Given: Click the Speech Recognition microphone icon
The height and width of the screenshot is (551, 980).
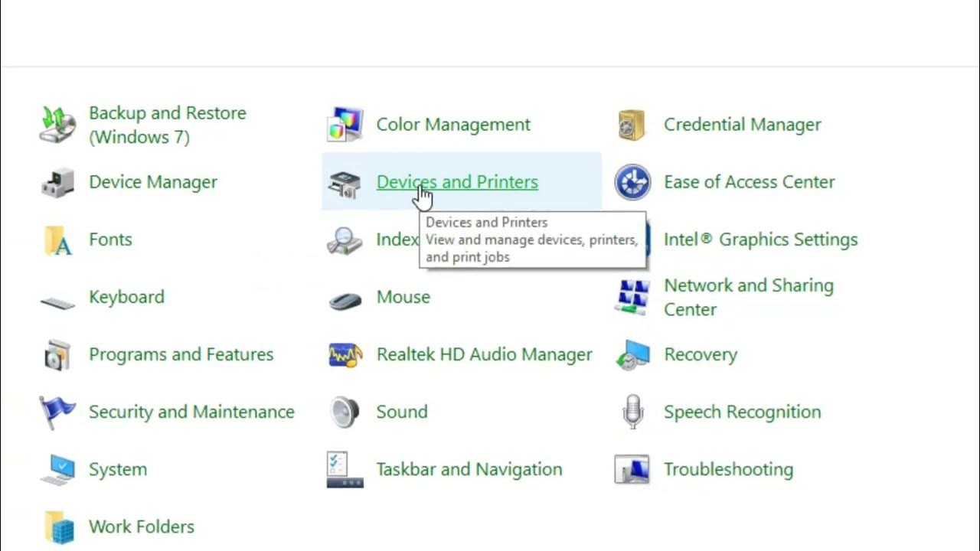Looking at the screenshot, I should tap(632, 412).
